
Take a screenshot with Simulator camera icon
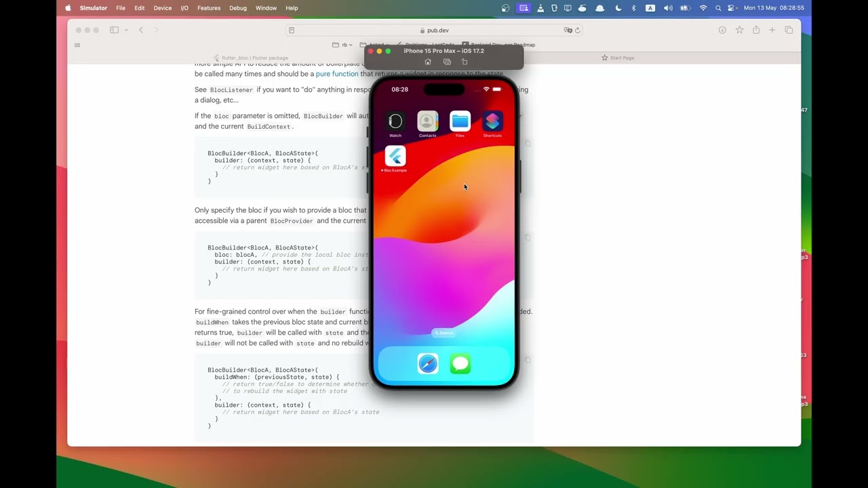point(447,62)
